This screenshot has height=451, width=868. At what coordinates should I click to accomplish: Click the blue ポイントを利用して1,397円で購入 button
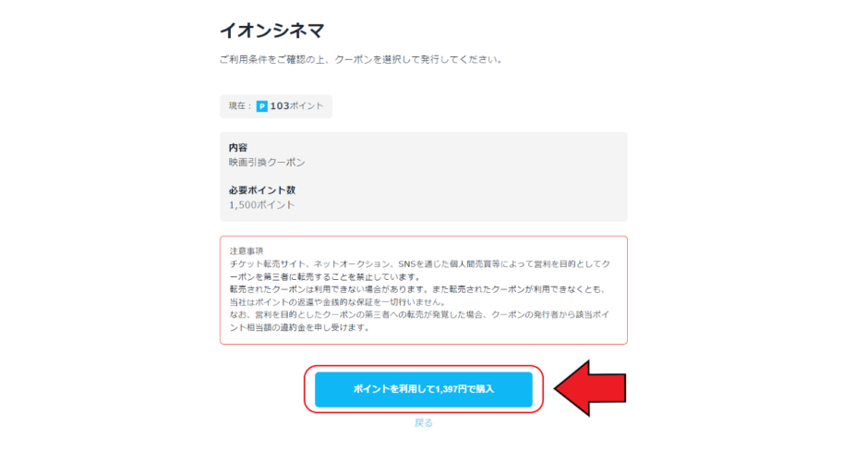(424, 389)
